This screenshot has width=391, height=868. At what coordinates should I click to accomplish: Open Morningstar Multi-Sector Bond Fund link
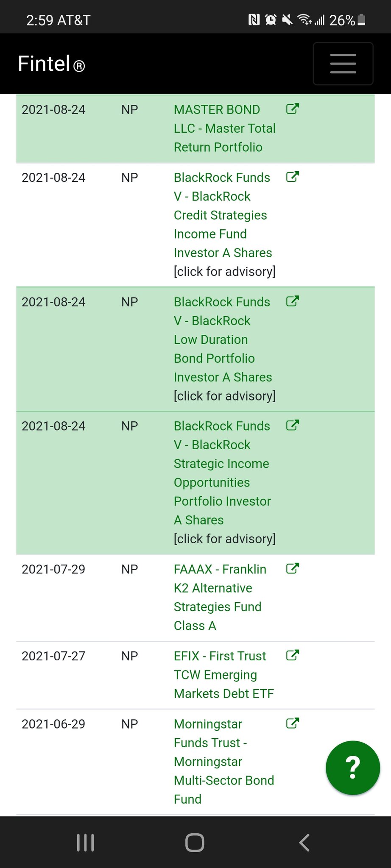[223, 761]
